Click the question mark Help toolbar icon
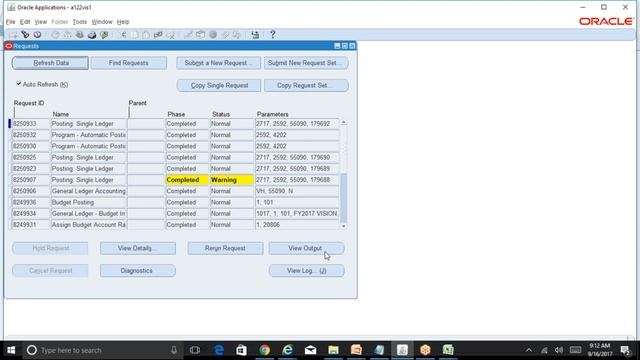This screenshot has width=640, height=360. pos(273,35)
